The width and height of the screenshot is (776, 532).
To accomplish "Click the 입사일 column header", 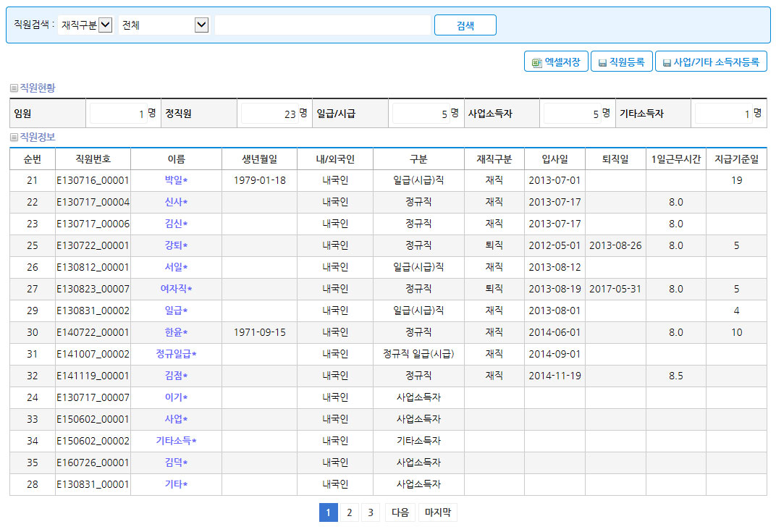I will tap(554, 159).
